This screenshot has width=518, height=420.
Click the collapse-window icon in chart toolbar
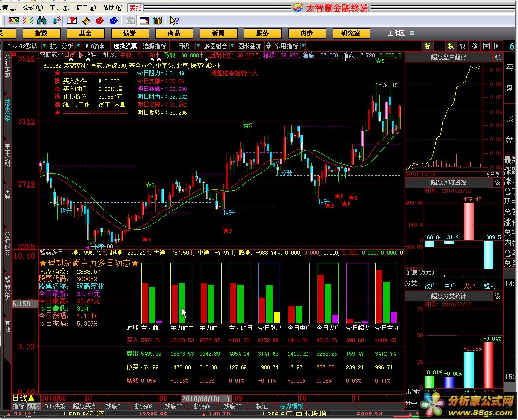[x=487, y=46]
